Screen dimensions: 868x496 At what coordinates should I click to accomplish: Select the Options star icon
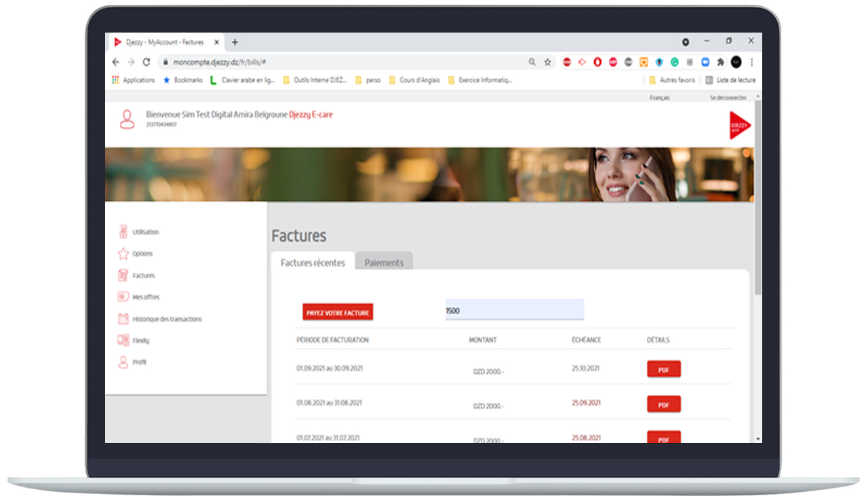(x=123, y=254)
